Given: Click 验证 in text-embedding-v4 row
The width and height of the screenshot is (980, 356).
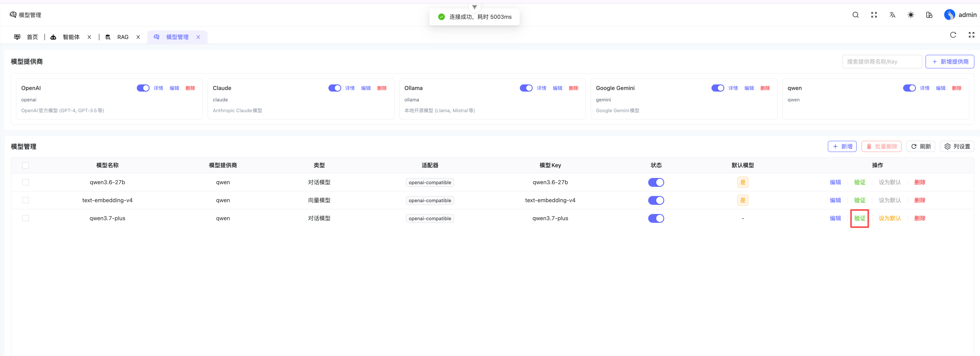Looking at the screenshot, I should coord(860,200).
